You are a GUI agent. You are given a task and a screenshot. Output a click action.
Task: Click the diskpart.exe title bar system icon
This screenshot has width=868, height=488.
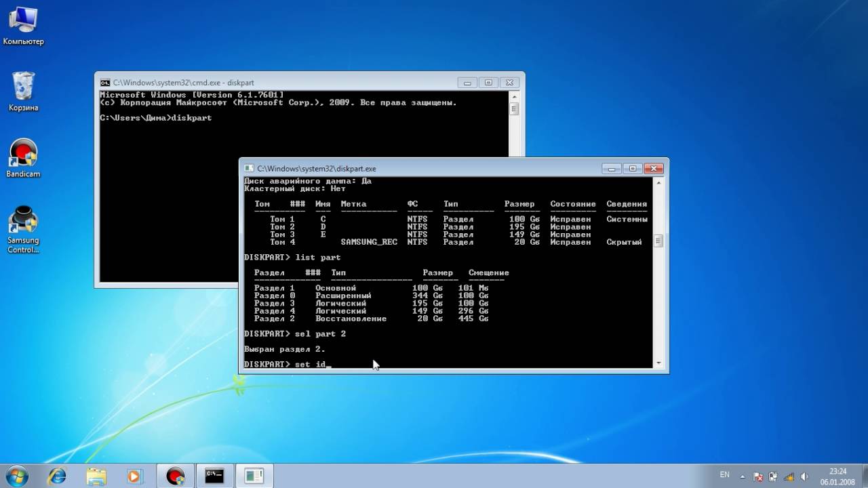point(249,169)
